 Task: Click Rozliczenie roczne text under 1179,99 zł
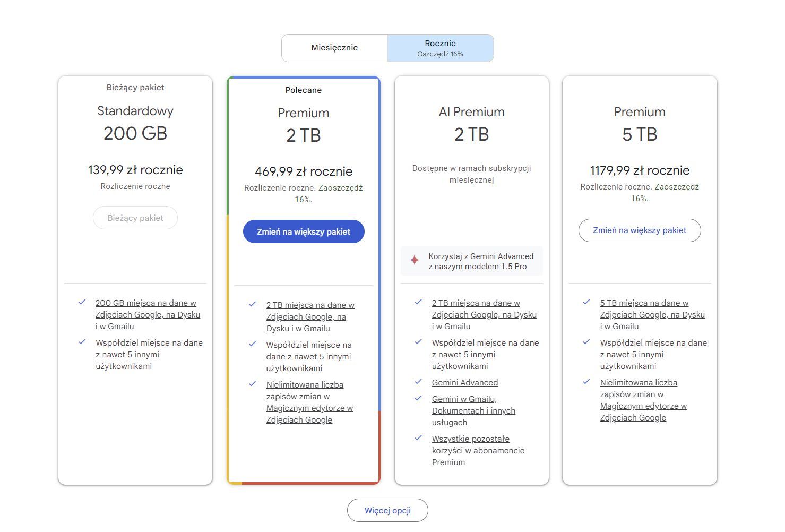tap(640, 193)
